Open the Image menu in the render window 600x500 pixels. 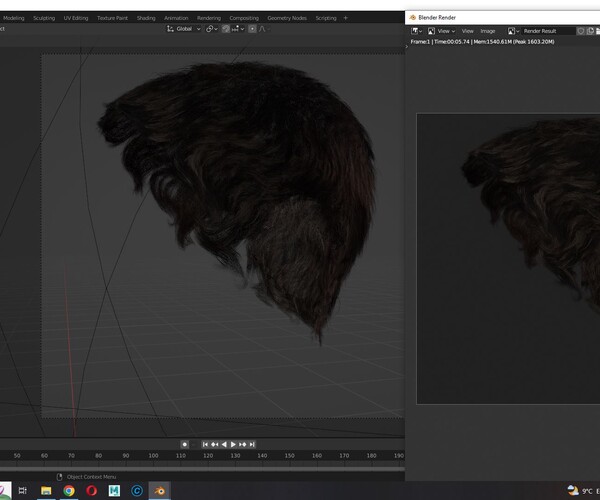tap(488, 31)
